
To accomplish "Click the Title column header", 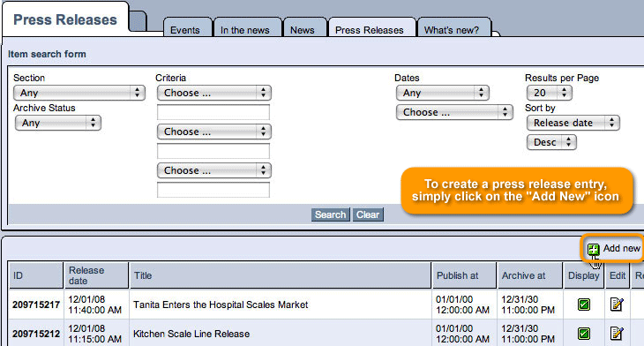I will pos(281,275).
